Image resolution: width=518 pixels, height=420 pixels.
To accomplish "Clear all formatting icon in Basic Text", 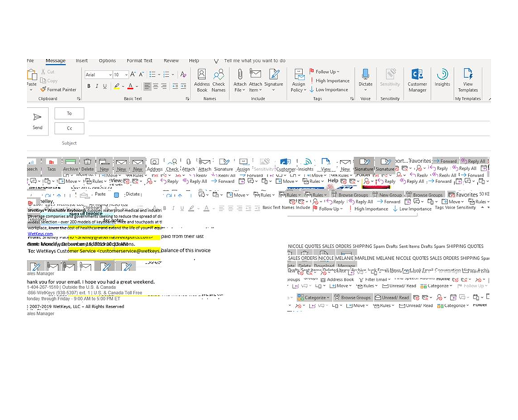I will pos(183,74).
